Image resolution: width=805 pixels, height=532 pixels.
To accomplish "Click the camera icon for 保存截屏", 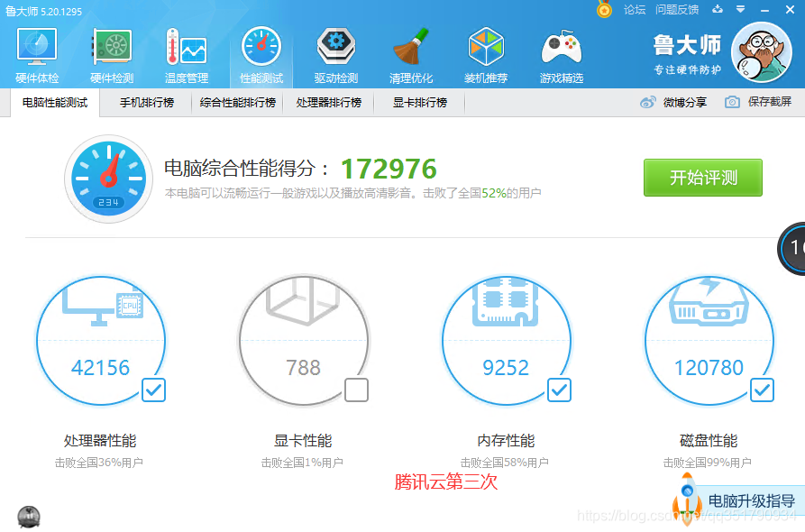I will [732, 102].
